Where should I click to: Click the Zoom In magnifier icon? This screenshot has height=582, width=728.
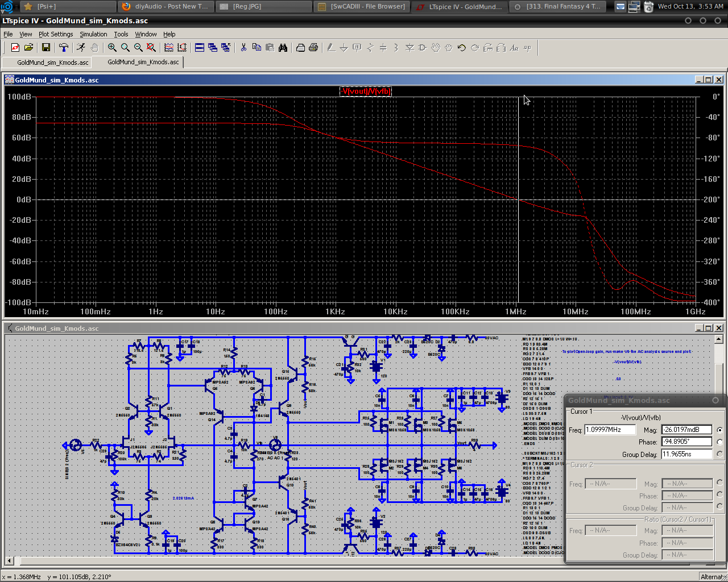[112, 48]
